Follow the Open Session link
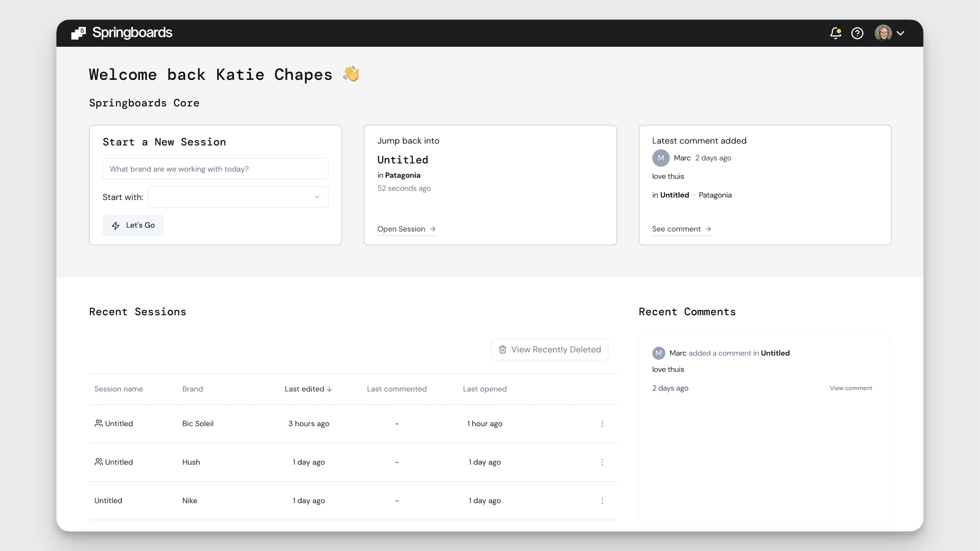Screen dimensions: 980x551 coord(406,229)
